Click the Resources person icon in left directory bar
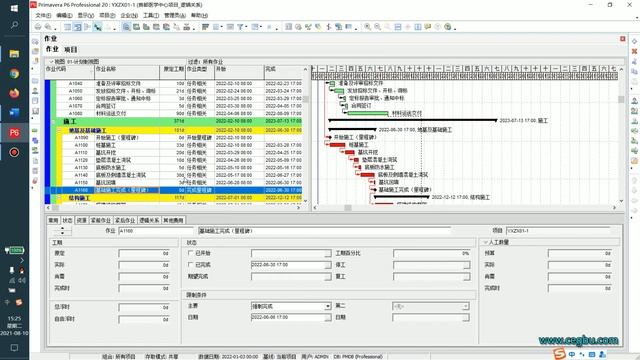Image resolution: width=640 pixels, height=360 pixels. pos(36,91)
